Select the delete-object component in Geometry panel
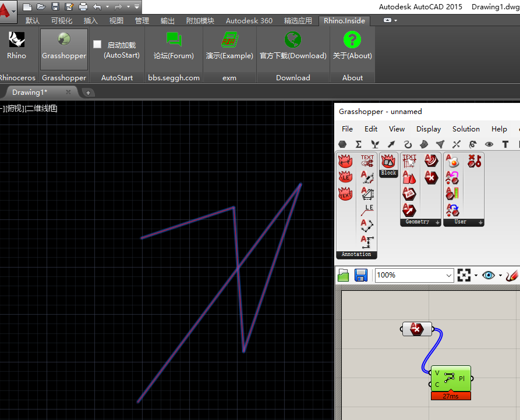This screenshot has width=520, height=420. [x=431, y=177]
